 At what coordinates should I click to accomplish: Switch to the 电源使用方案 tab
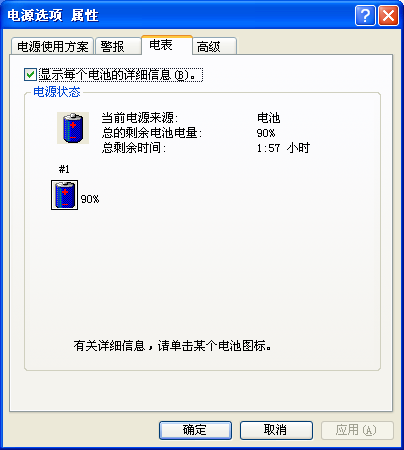[x=53, y=46]
